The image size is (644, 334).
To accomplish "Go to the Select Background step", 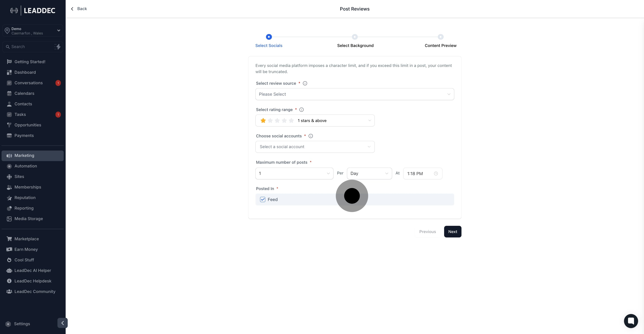I will 355,41.
